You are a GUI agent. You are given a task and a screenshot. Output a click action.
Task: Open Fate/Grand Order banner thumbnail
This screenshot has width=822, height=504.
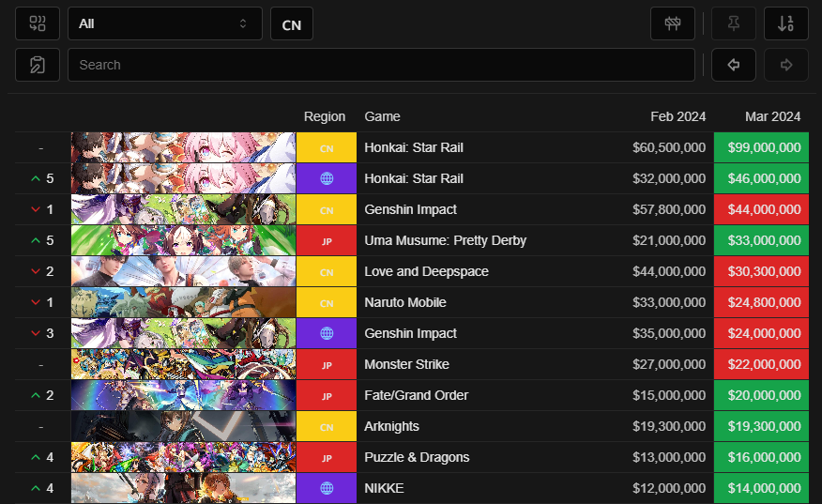coord(184,395)
